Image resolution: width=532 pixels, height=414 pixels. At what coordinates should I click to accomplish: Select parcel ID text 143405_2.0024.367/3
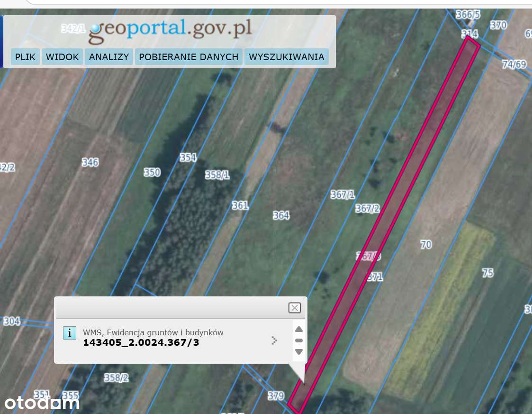(141, 342)
